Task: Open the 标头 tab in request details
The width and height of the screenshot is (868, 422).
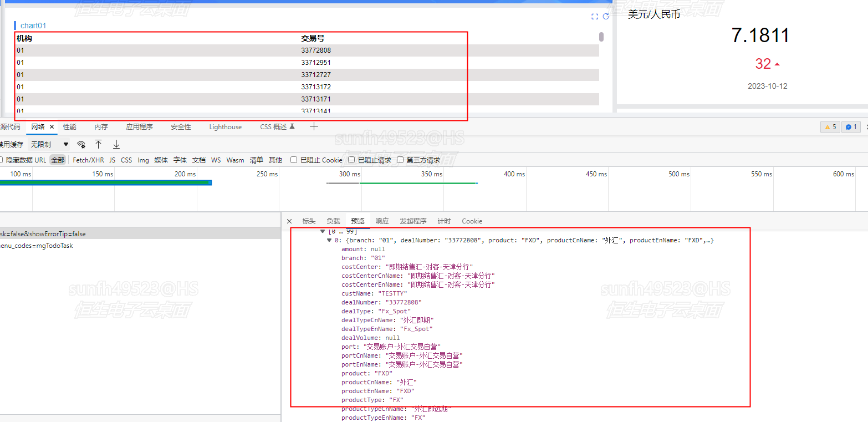Action: coord(309,221)
